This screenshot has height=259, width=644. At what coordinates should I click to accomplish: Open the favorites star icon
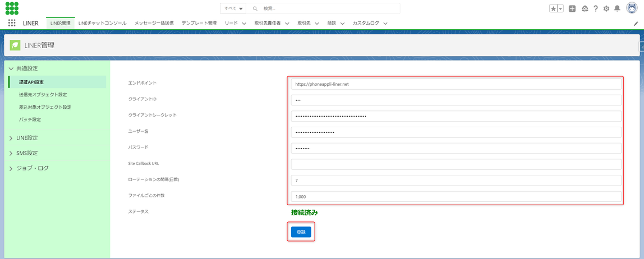(x=553, y=8)
